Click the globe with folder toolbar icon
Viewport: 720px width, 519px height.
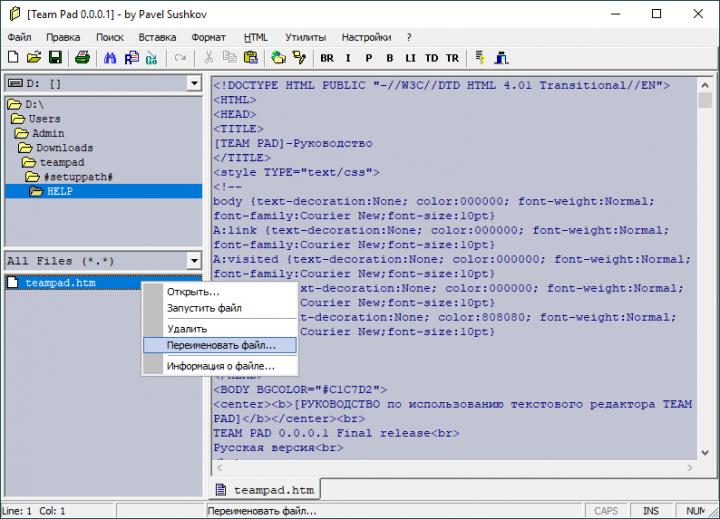(278, 58)
